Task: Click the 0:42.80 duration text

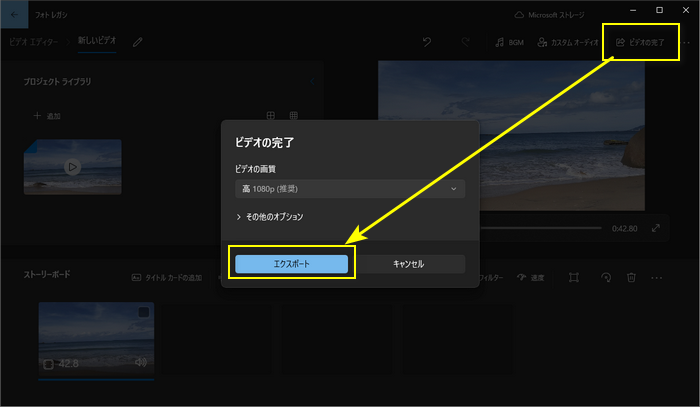Action: [x=625, y=228]
